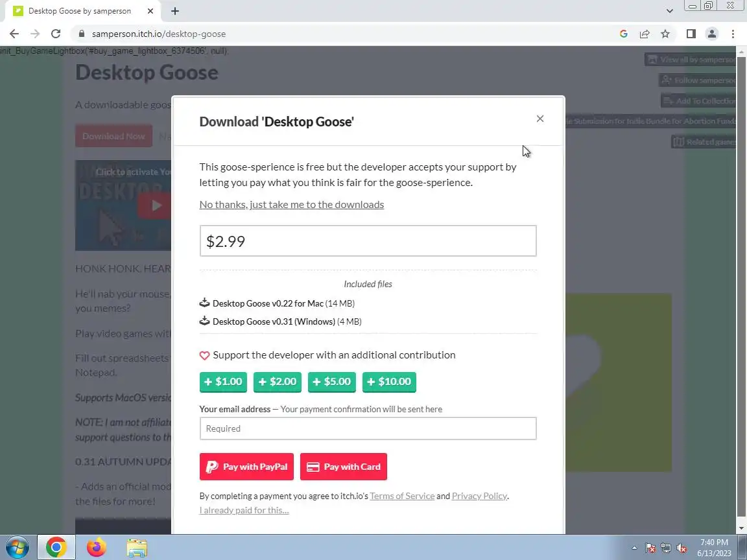Close the Download 'Desktop Goose' dialog
The image size is (747, 560).
tap(539, 119)
